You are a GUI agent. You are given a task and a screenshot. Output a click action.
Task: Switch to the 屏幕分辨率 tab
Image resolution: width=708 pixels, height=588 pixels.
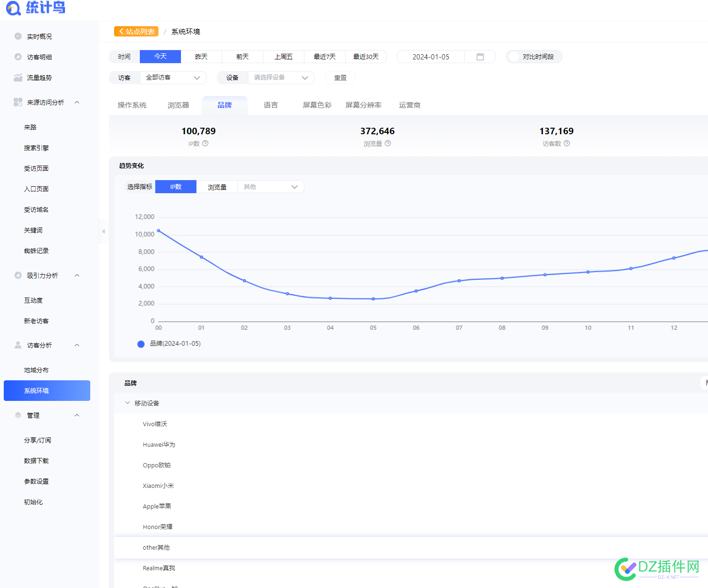coord(363,105)
